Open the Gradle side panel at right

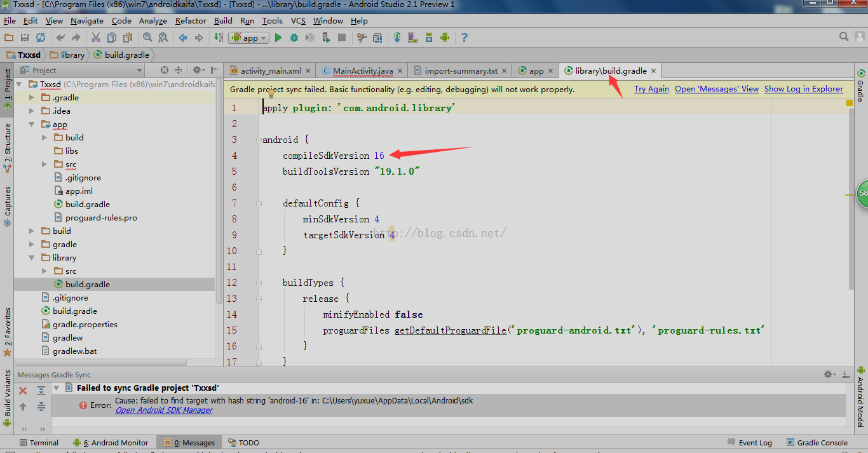pyautogui.click(x=860, y=86)
